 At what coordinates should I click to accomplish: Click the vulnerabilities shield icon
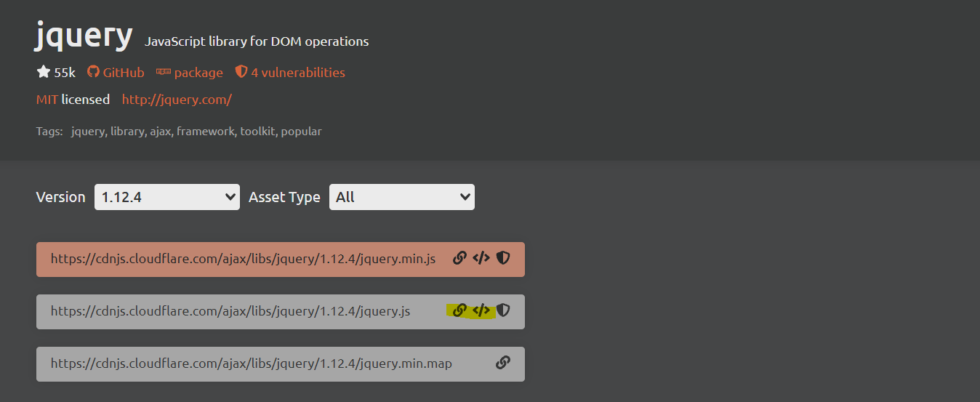tap(241, 72)
